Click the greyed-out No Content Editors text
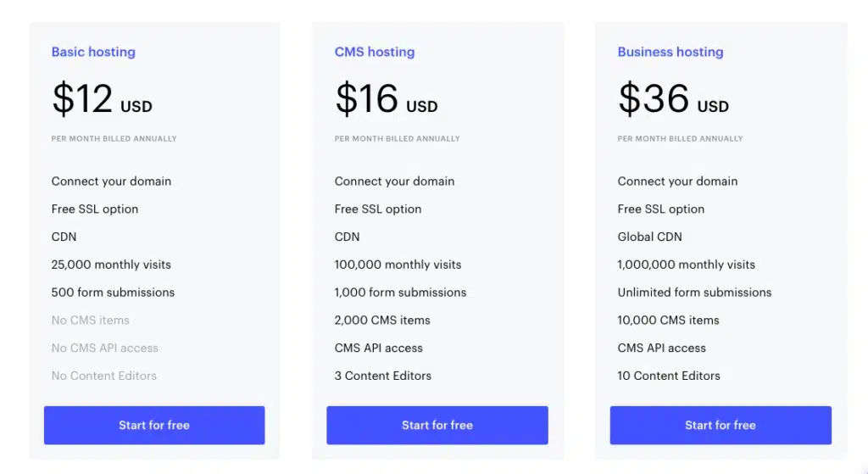The height and width of the screenshot is (474, 868). coord(104,376)
